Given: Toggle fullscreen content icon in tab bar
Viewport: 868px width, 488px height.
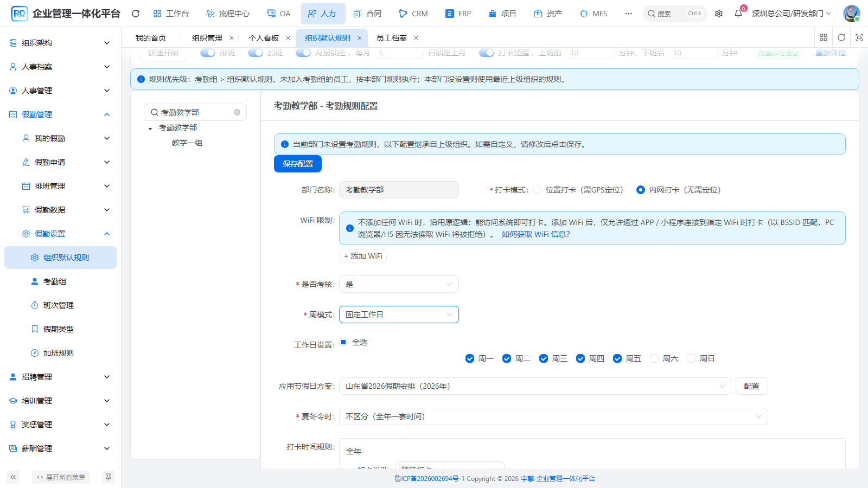Looking at the screenshot, I should pos(859,37).
